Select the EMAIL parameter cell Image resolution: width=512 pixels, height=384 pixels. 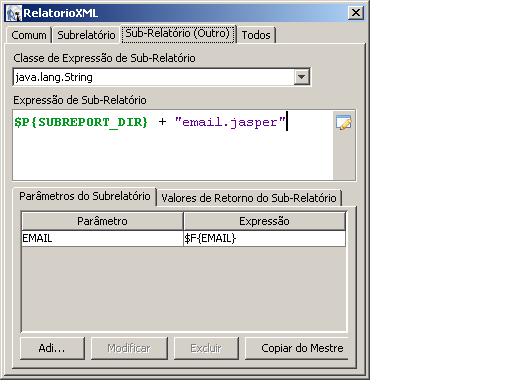click(x=102, y=238)
